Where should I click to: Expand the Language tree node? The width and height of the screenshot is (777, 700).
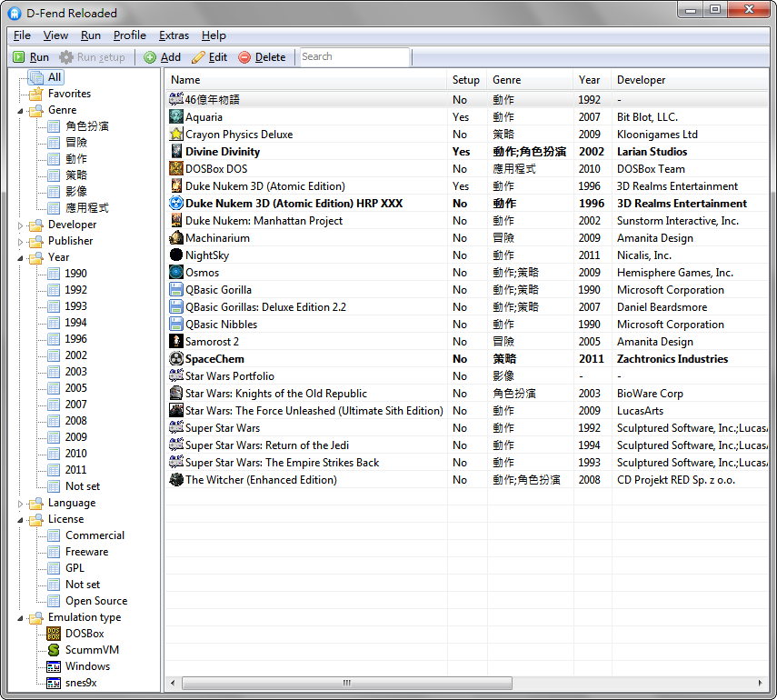pyautogui.click(x=20, y=504)
